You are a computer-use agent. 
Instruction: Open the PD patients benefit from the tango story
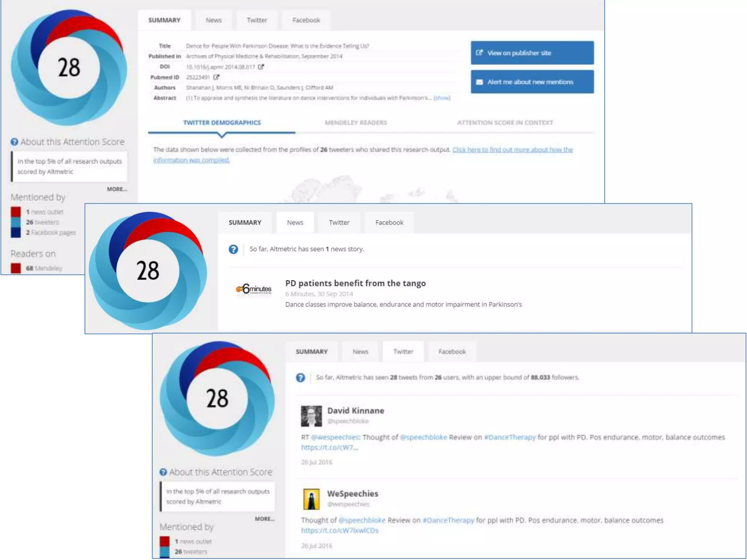click(x=355, y=283)
